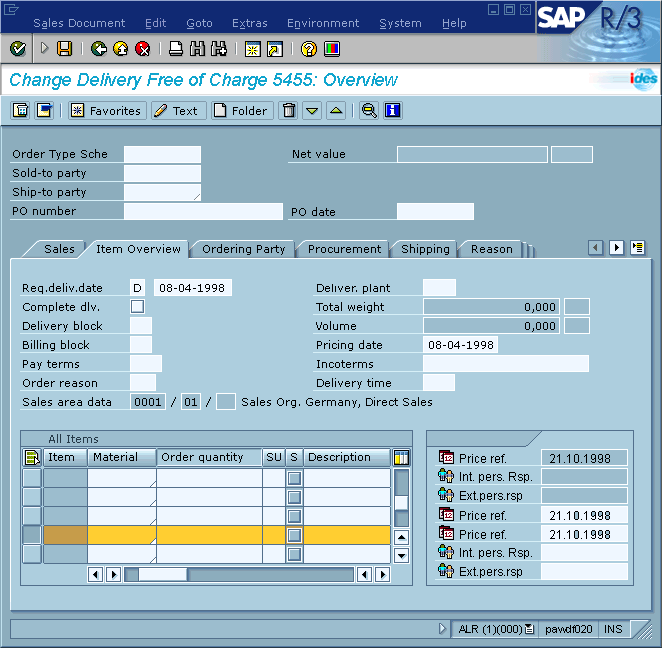Viewport: 662px width, 648px height.
Task: Click the yellow down-triangle toolbar button
Action: pos(312,111)
